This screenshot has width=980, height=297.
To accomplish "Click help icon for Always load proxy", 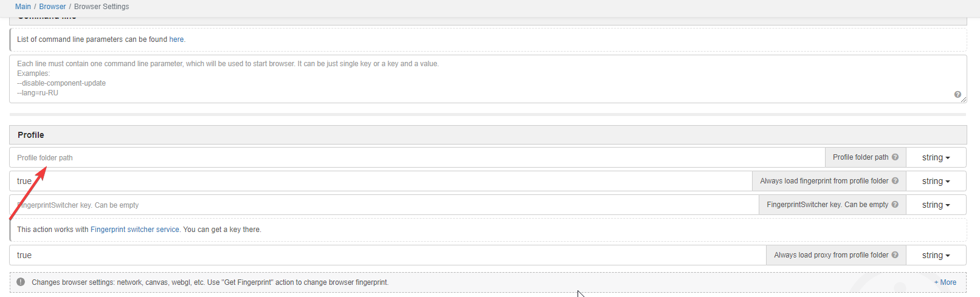I will pyautogui.click(x=895, y=255).
